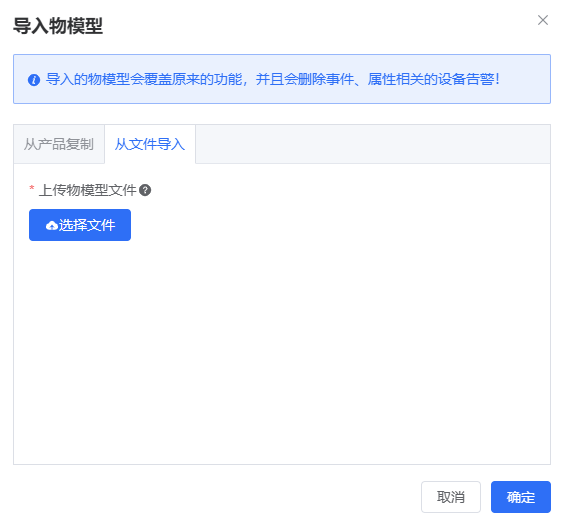
Task: Confirm with the 确定 button
Action: (520, 497)
